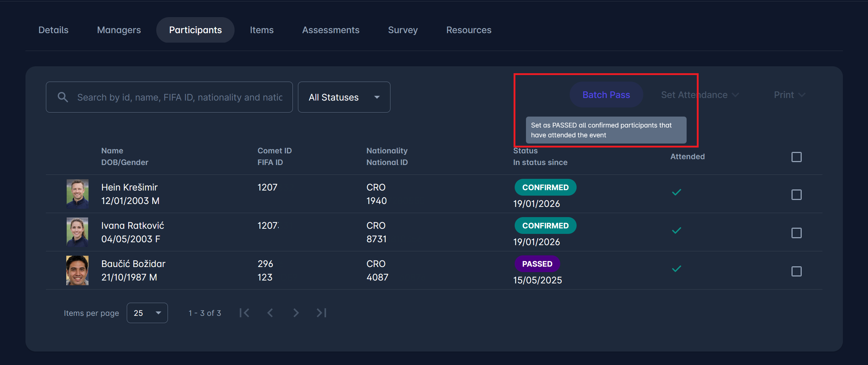Viewport: 868px width, 365px height.
Task: Click attended checkmark for Baučić Božidar
Action: [676, 269]
